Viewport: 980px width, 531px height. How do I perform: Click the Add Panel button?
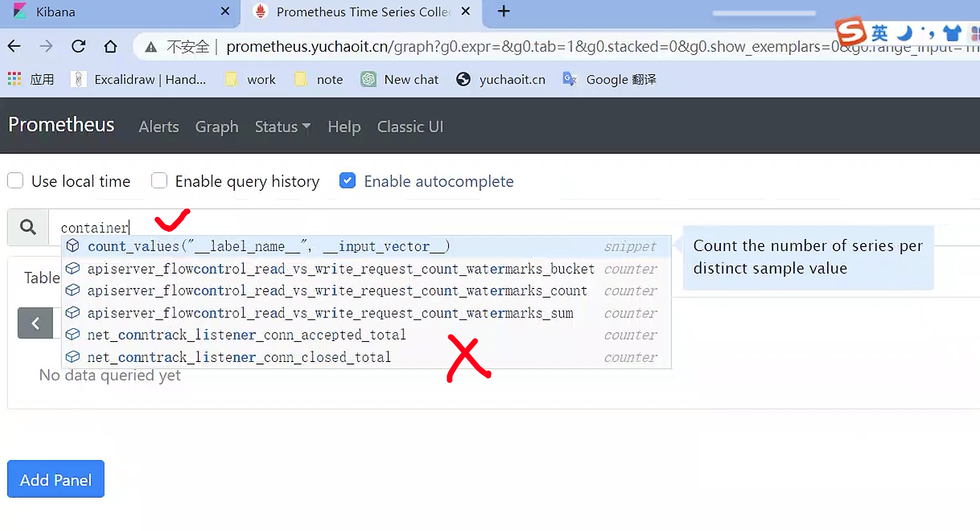tap(56, 479)
